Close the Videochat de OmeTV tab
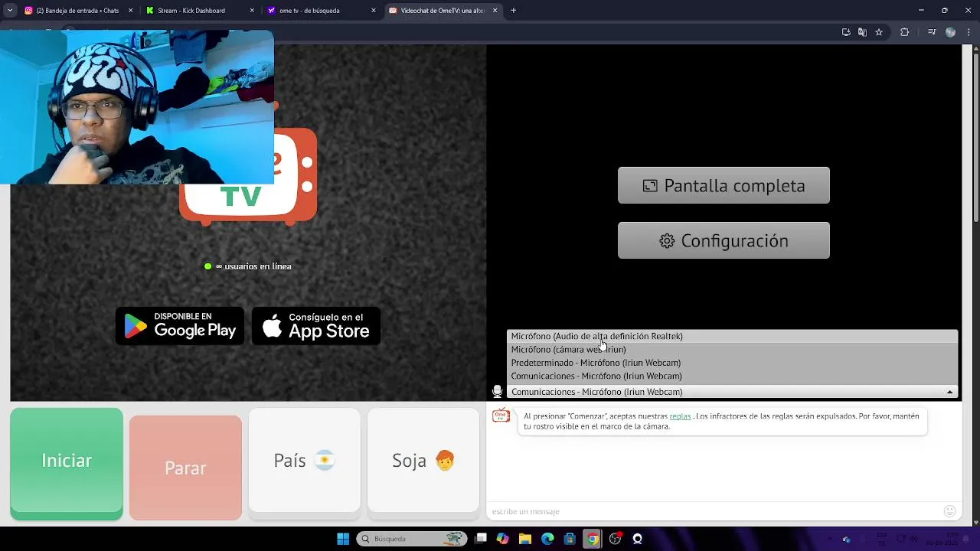The height and width of the screenshot is (551, 980). tap(495, 11)
